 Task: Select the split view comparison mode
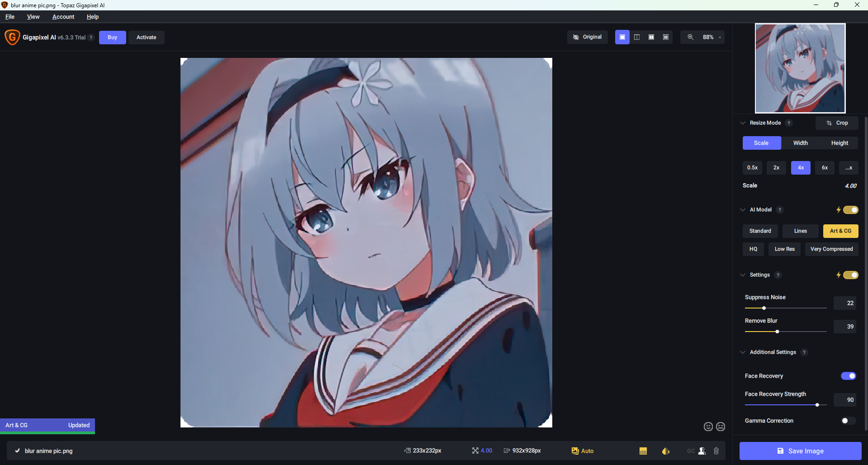point(636,37)
